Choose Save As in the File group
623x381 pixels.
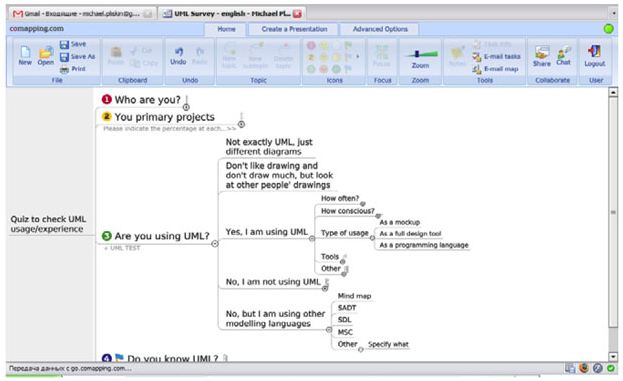[77, 56]
